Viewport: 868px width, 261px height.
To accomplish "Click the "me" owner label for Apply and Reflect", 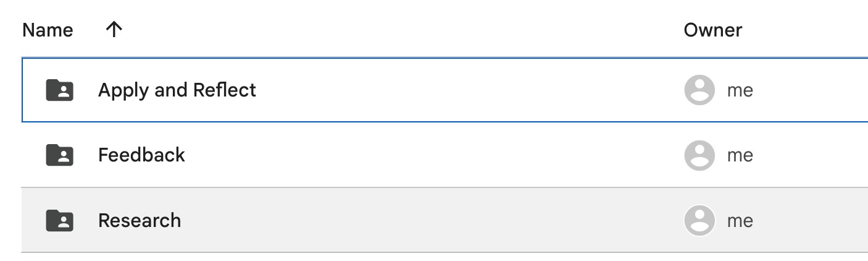I will [740, 90].
